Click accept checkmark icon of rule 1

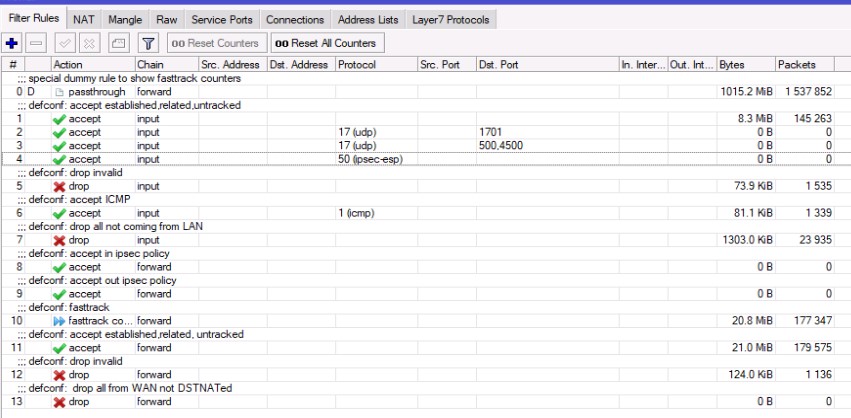click(x=60, y=119)
